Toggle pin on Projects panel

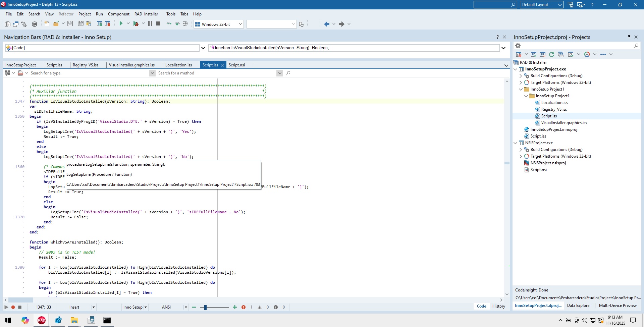coord(629,37)
